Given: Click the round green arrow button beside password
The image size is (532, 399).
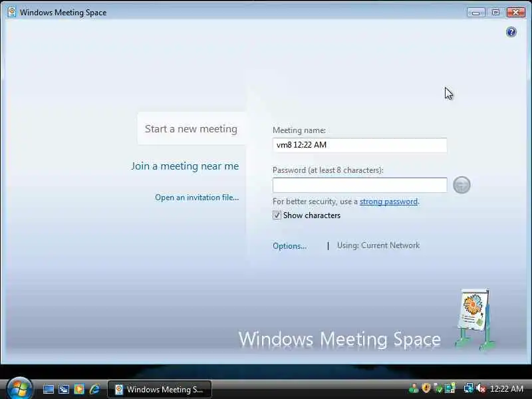Looking at the screenshot, I should [x=462, y=185].
